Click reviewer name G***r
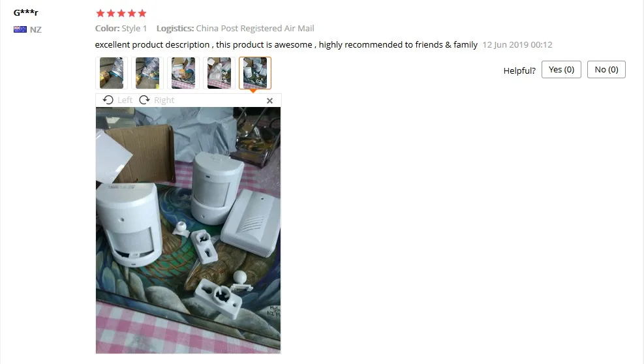 point(26,12)
